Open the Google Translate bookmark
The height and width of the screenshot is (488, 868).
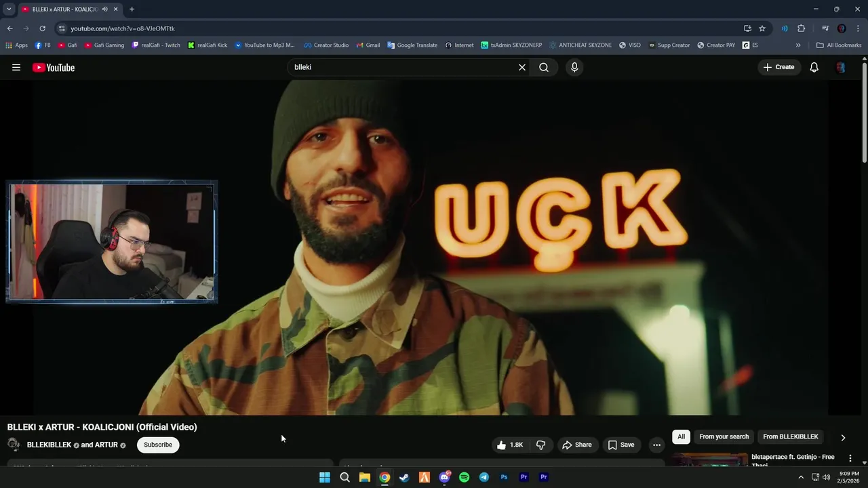tap(412, 45)
